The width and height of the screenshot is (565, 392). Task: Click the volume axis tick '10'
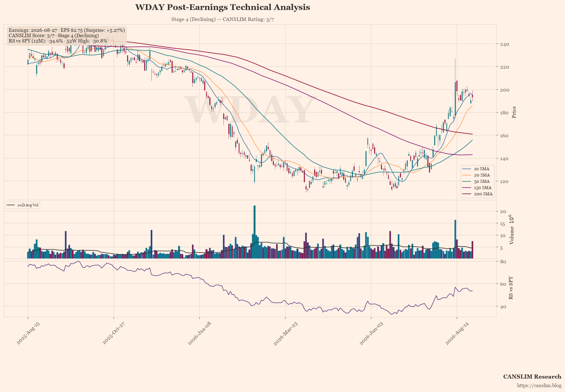[503, 236]
